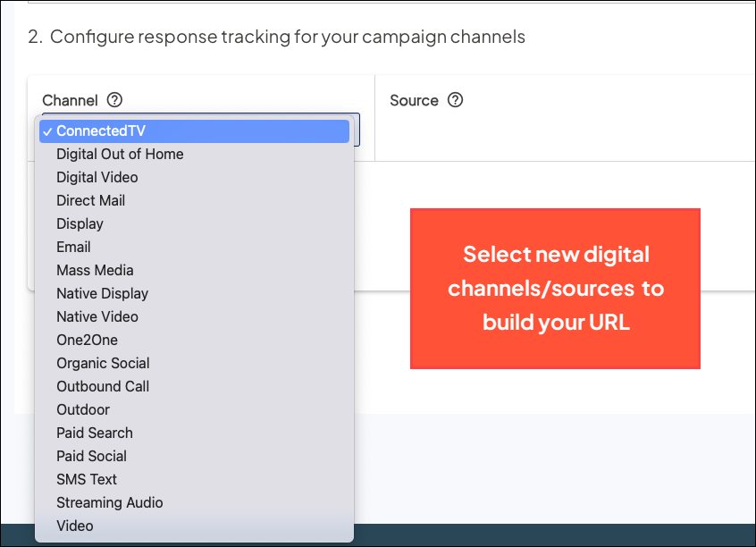The width and height of the screenshot is (756, 547).
Task: Choose Display from the channel list
Action: click(80, 224)
